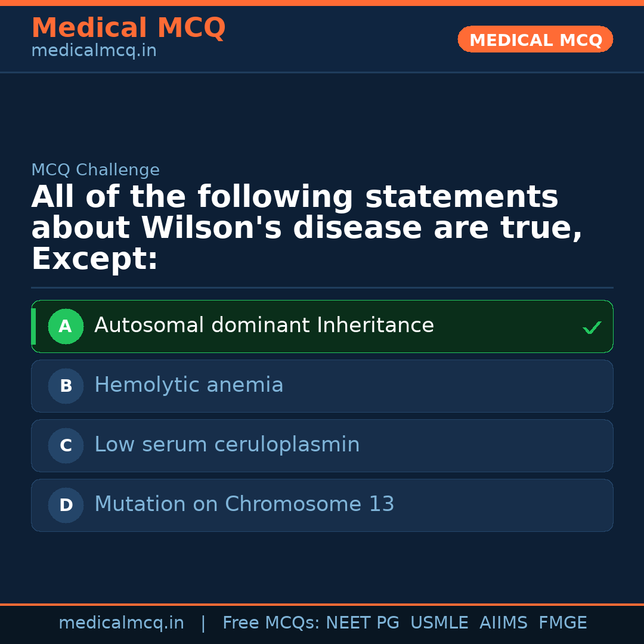Click "FMGE" in the footer

(x=562, y=623)
